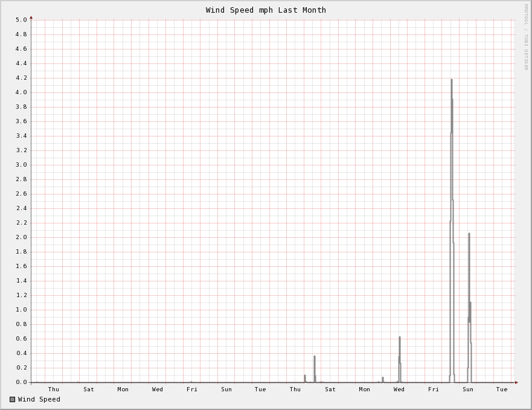Image resolution: width=532 pixels, height=410 pixels.
Task: Click the 5.0 label on the y-axis
Action: pyautogui.click(x=21, y=20)
